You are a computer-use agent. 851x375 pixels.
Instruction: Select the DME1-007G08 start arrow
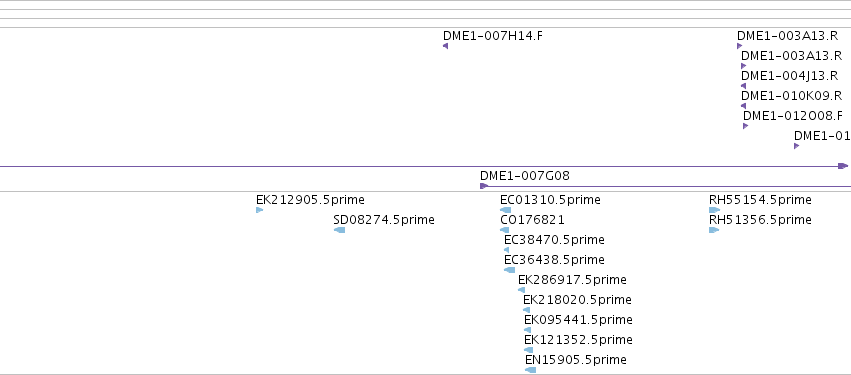(484, 186)
